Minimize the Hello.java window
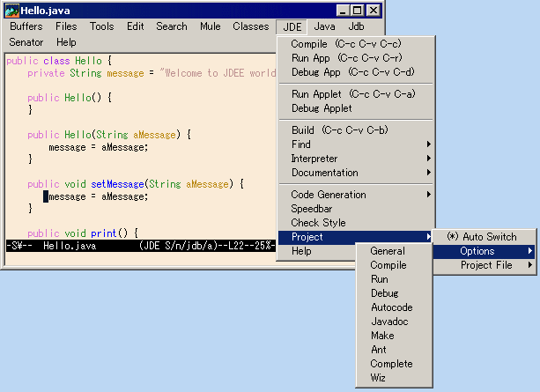 click(x=343, y=11)
